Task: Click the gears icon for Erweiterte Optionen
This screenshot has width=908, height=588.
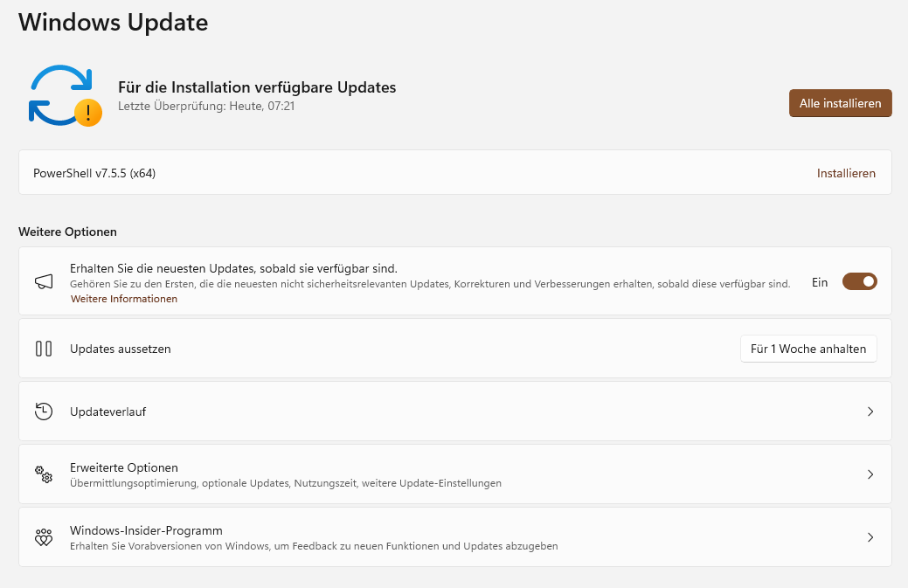Action: tap(44, 474)
